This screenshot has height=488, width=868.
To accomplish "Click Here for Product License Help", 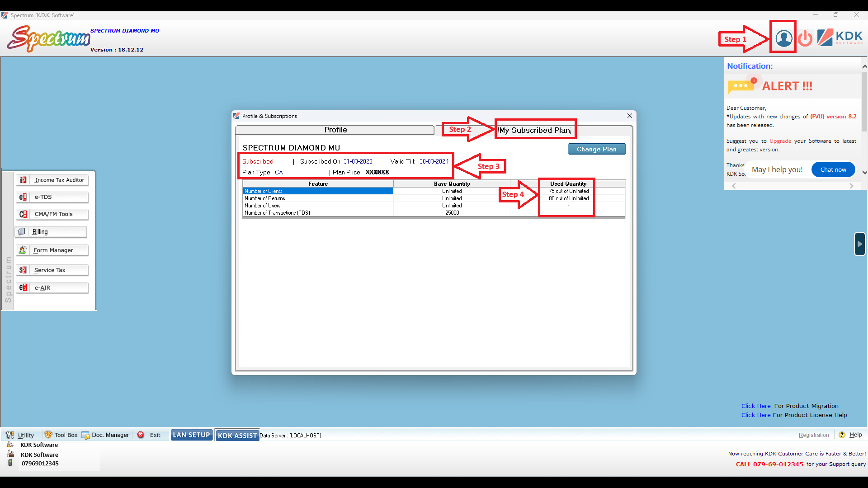I will point(756,415).
